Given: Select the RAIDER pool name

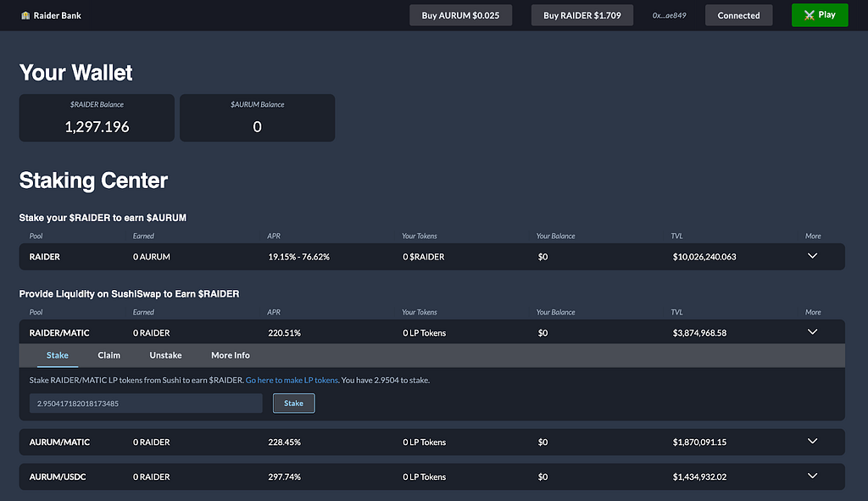Looking at the screenshot, I should [44, 257].
